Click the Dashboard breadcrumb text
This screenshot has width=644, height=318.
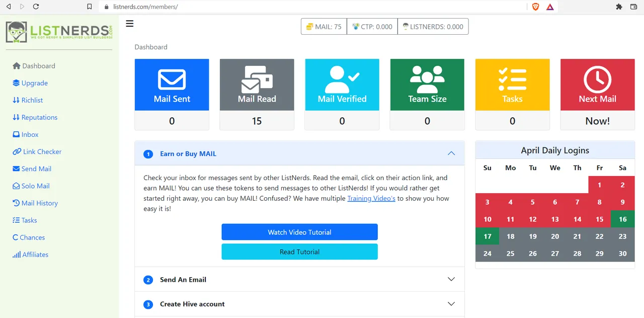[151, 47]
